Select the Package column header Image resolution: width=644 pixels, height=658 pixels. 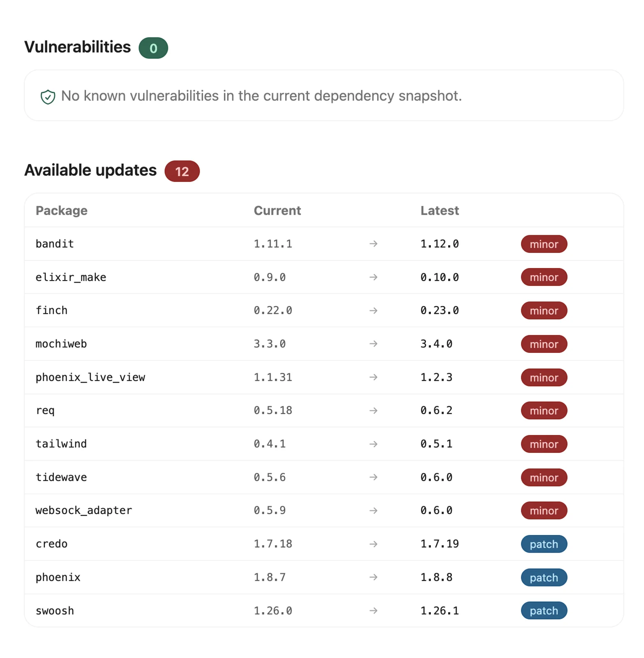coord(62,211)
